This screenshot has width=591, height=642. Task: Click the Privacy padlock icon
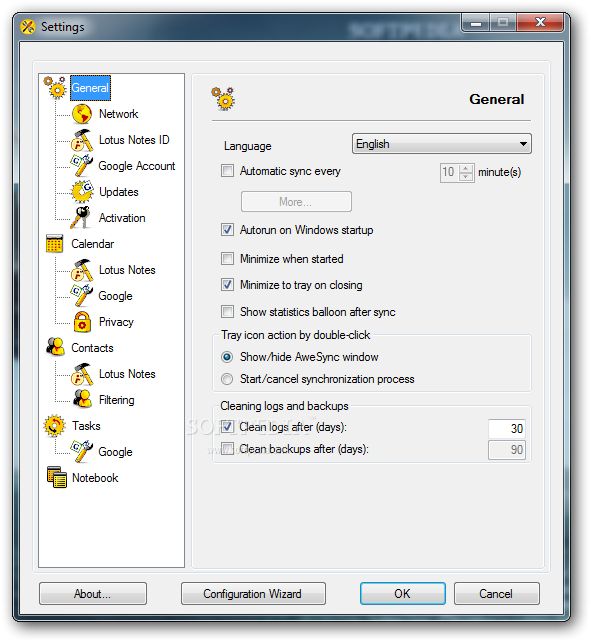pos(82,322)
